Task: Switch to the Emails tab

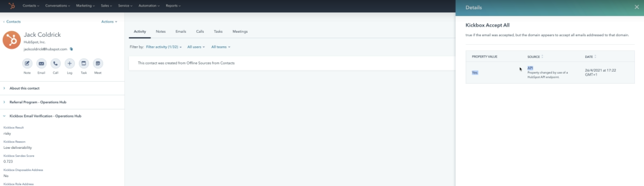Action: tap(180, 31)
